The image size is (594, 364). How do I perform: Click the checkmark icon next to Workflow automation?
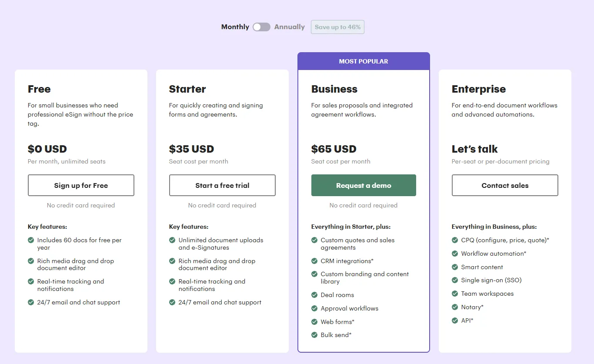pyautogui.click(x=455, y=254)
